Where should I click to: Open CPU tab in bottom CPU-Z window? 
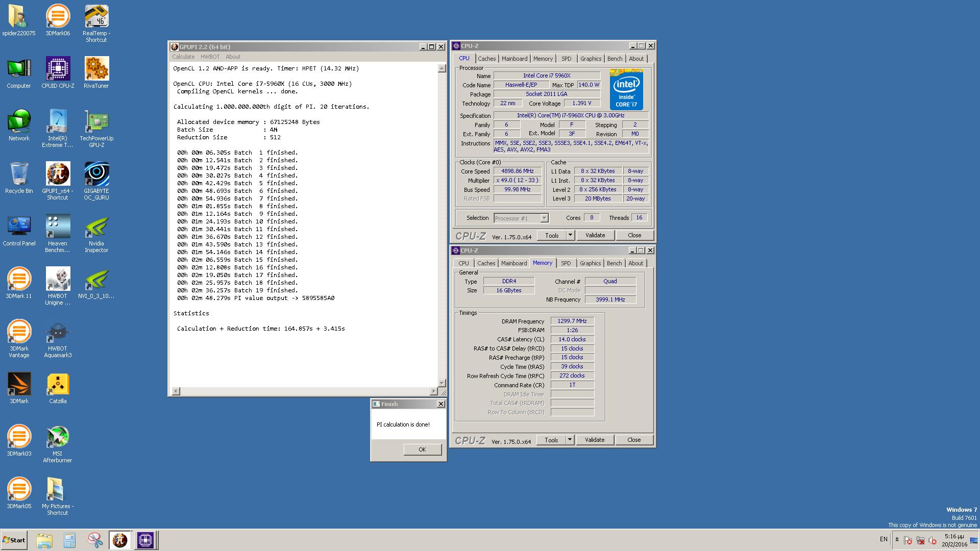click(463, 263)
